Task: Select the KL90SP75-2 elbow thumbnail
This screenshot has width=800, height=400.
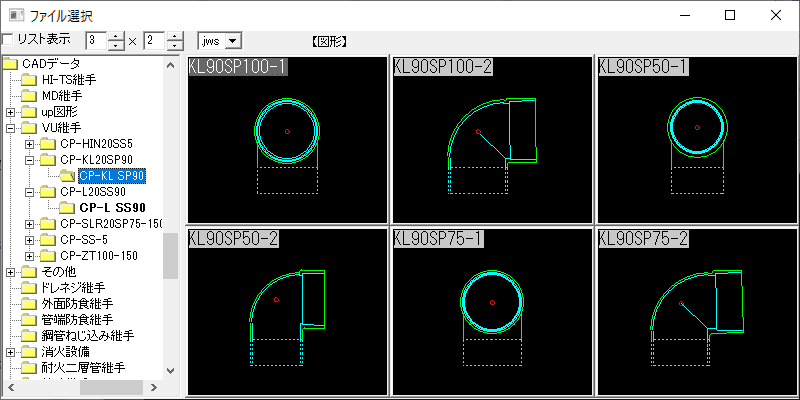Action: tap(697, 311)
